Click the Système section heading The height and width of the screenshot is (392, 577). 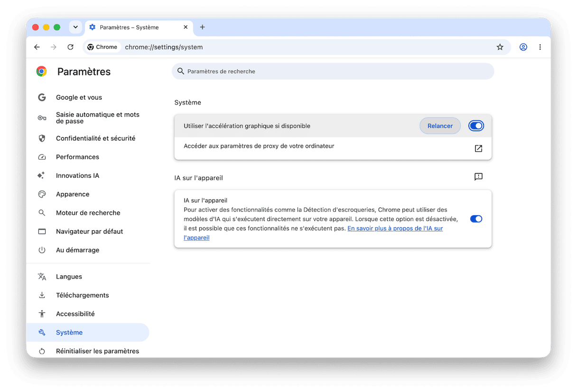(x=188, y=102)
